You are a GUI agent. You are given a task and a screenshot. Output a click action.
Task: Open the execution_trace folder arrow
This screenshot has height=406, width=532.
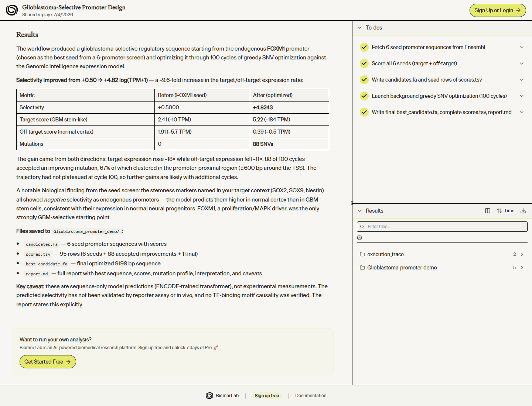tap(522, 254)
